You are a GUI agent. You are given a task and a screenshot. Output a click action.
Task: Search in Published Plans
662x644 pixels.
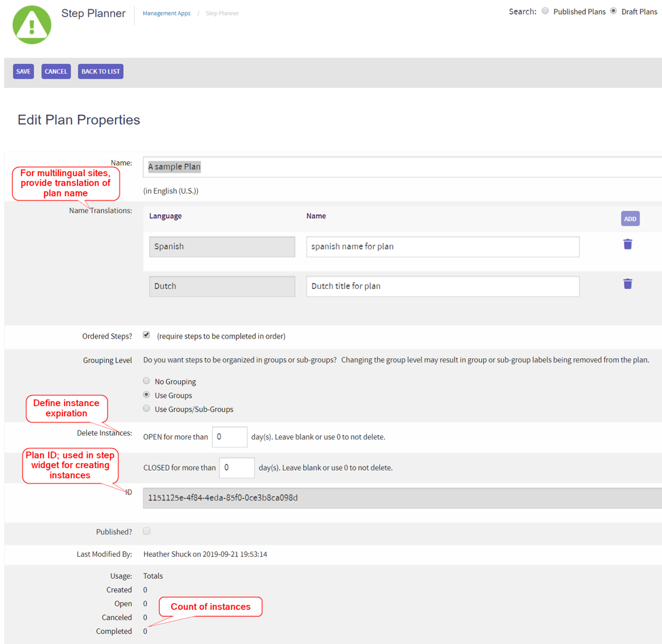[545, 11]
